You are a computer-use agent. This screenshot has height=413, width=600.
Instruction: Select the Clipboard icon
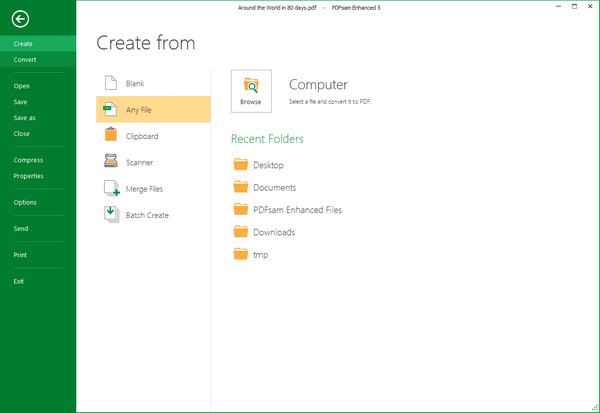click(111, 134)
